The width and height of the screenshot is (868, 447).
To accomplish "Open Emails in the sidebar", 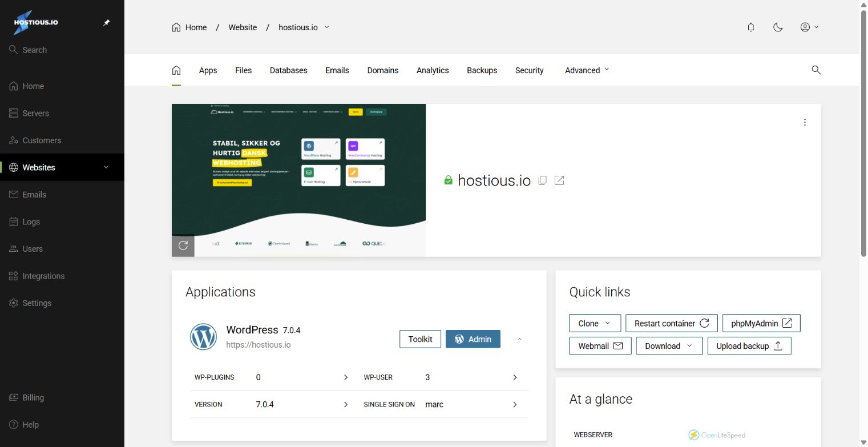I will point(62,195).
